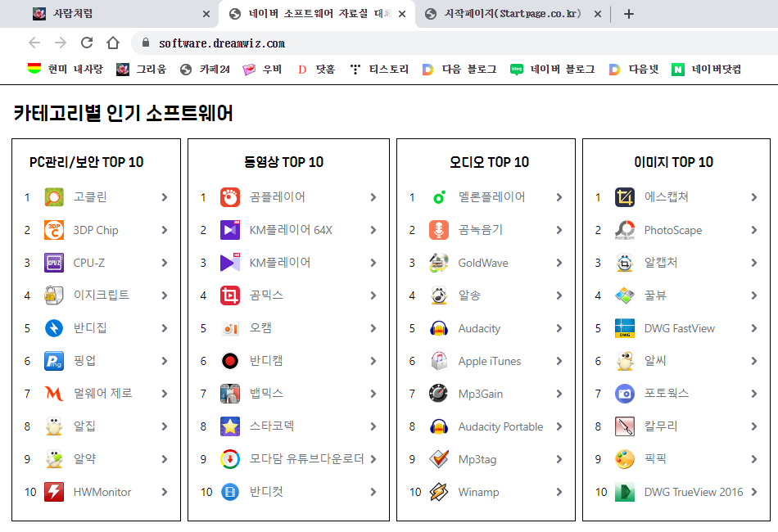Screen dimensions: 778x532
Task: Open the 알씨 software link
Action: tap(655, 361)
